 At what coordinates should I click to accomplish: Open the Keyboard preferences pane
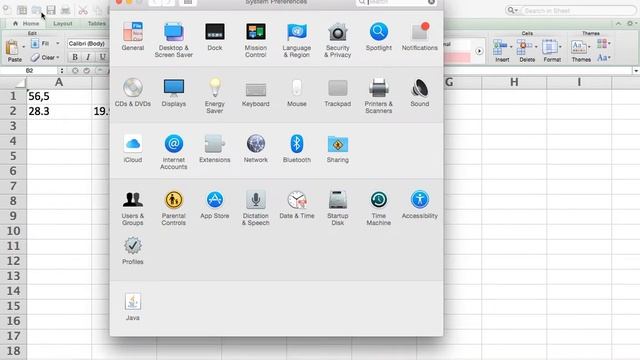pyautogui.click(x=256, y=93)
